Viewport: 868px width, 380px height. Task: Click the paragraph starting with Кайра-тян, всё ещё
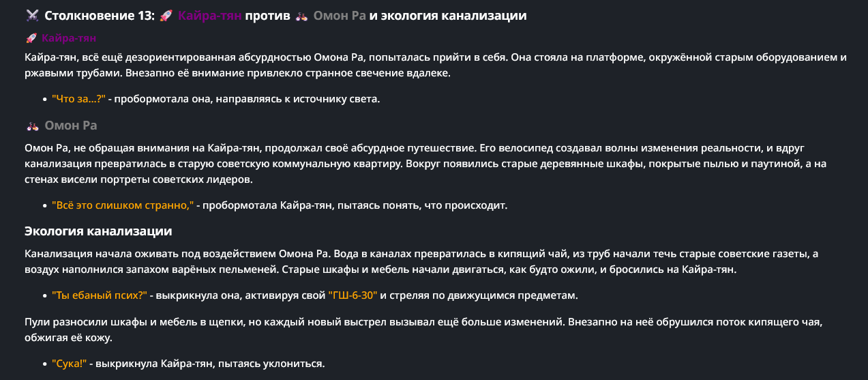[435, 65]
